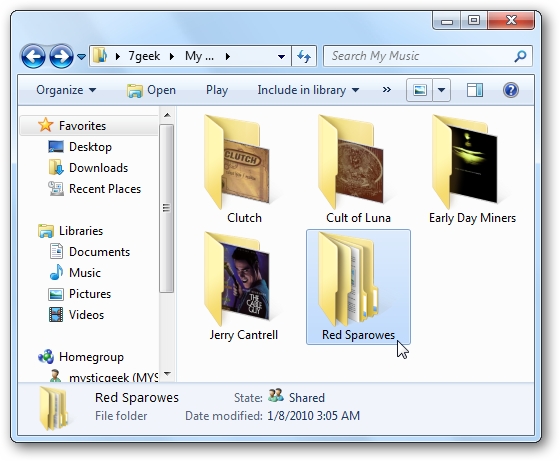560x461 pixels.
Task: Expand the arrow after 7geek in address bar
Action: tap(172, 56)
